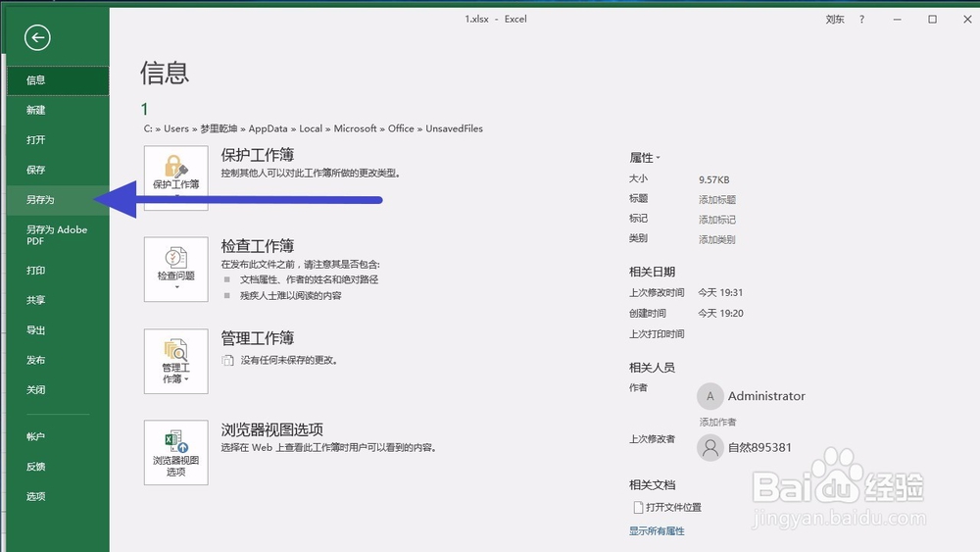Open 帐户 (Account) in the sidebar

58,437
